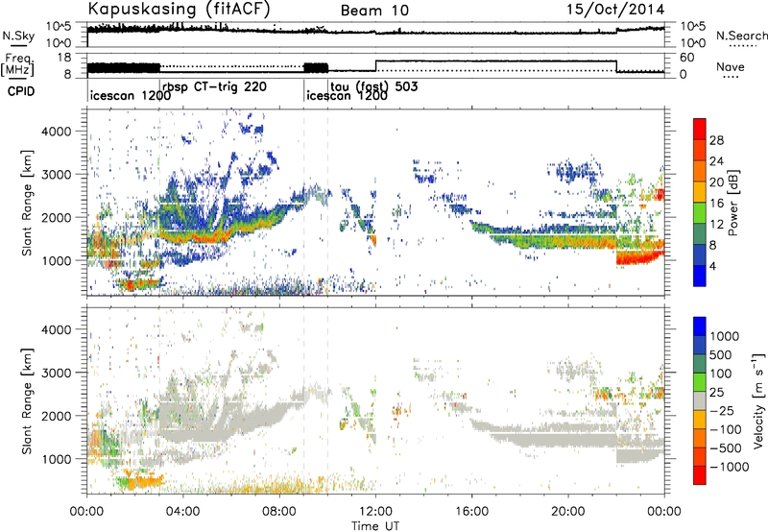Click the blue top of Velocity color bar
This screenshot has width=768, height=532.
(x=700, y=326)
